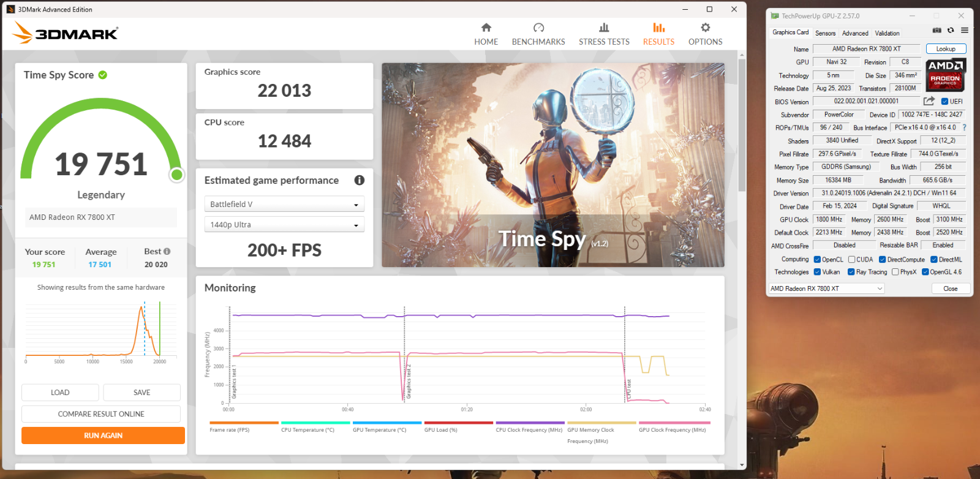Select the GPU Temperature legend color bar
This screenshot has height=479, width=980.
coord(387,423)
